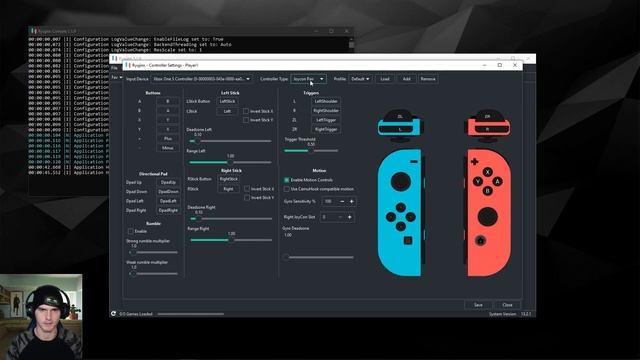Click the Plus mapping button
Viewport: 640px width, 360px height.
pyautogui.click(x=168, y=139)
